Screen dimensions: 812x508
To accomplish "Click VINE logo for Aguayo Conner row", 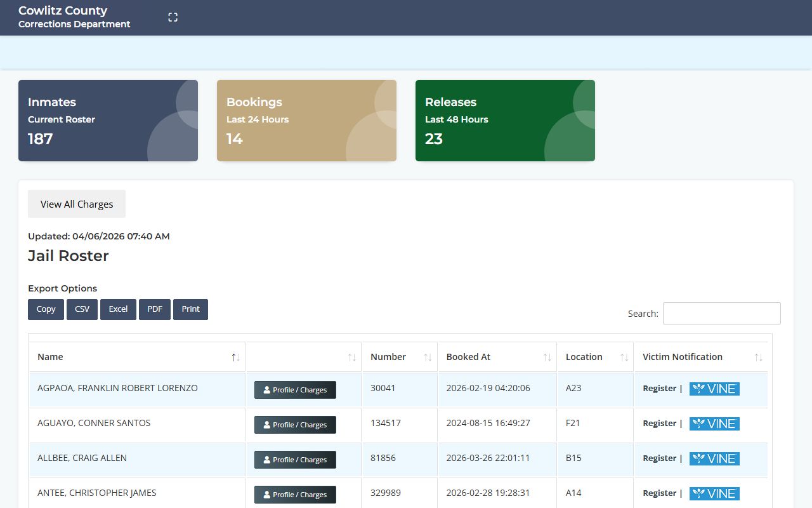I will tap(714, 424).
